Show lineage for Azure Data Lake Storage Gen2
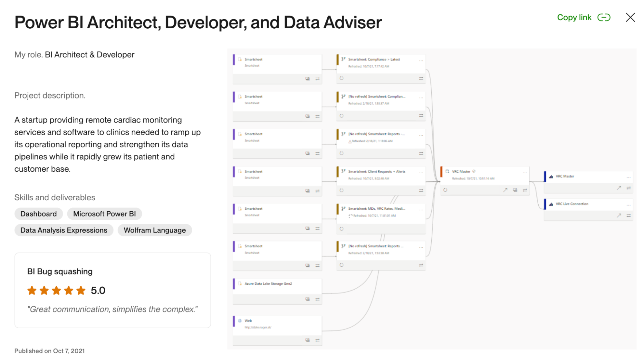The image size is (644, 354). (x=317, y=299)
